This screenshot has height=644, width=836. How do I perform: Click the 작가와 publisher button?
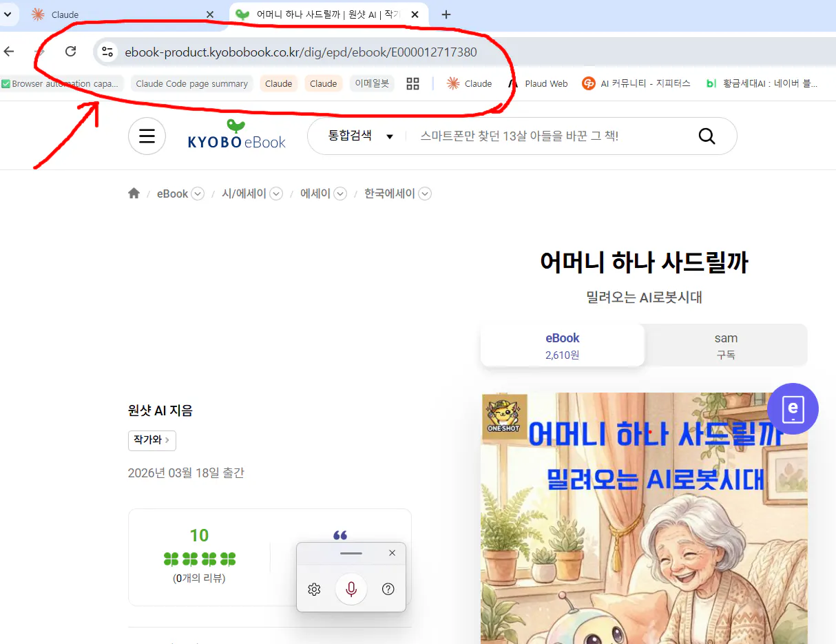[x=151, y=440]
